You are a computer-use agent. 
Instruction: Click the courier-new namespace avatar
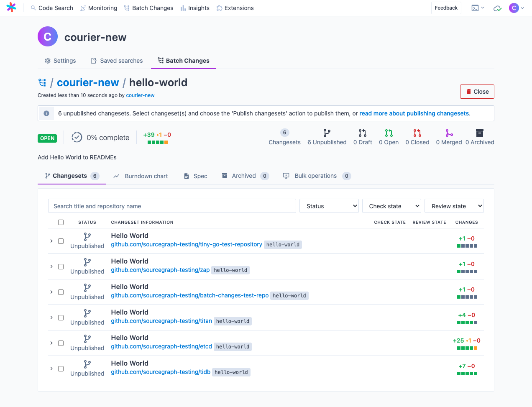click(x=47, y=36)
